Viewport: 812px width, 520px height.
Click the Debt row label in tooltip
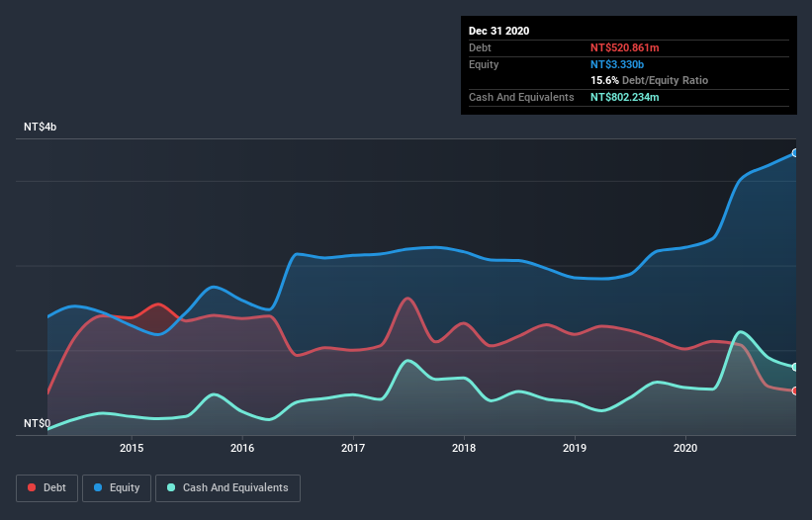point(480,47)
